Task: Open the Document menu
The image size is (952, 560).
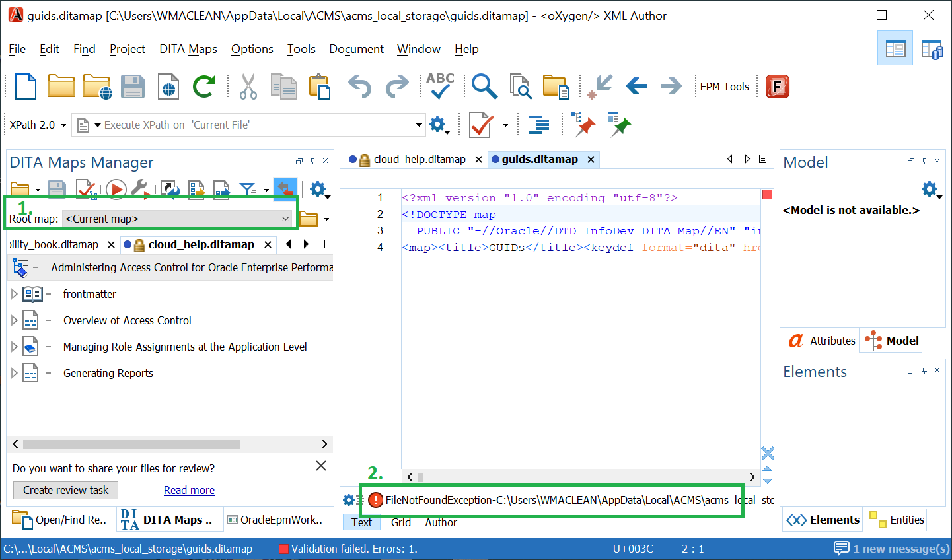Action: point(356,49)
